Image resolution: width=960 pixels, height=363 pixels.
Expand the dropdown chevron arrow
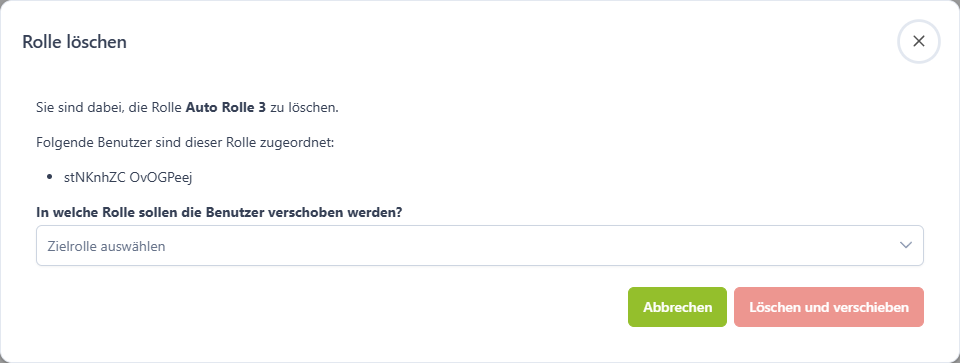pyautogui.click(x=906, y=245)
